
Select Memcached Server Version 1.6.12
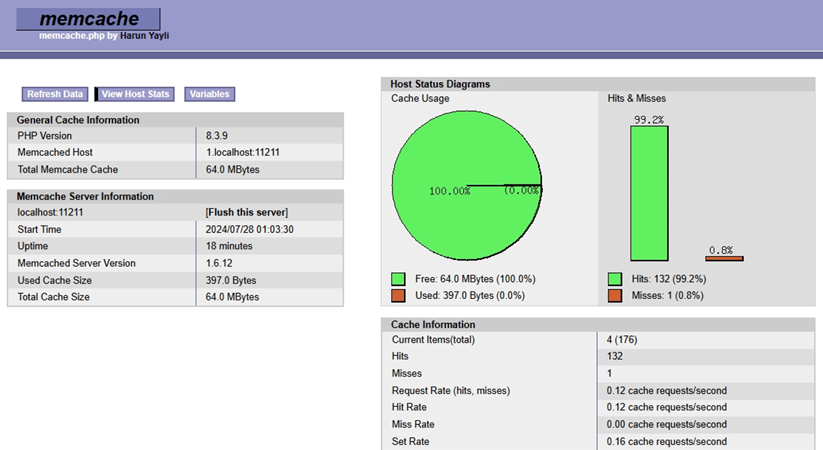tap(219, 263)
